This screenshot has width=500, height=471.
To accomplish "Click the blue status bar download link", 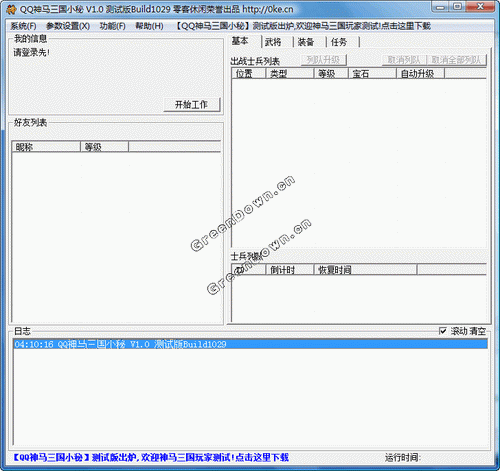I will click(151, 457).
